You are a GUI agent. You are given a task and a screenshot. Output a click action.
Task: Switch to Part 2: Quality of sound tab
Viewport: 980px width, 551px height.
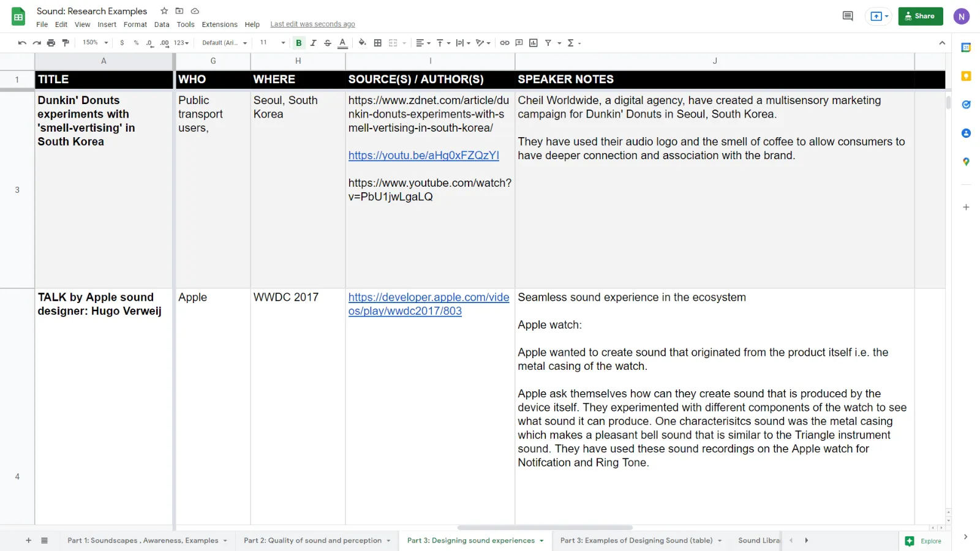(x=317, y=541)
